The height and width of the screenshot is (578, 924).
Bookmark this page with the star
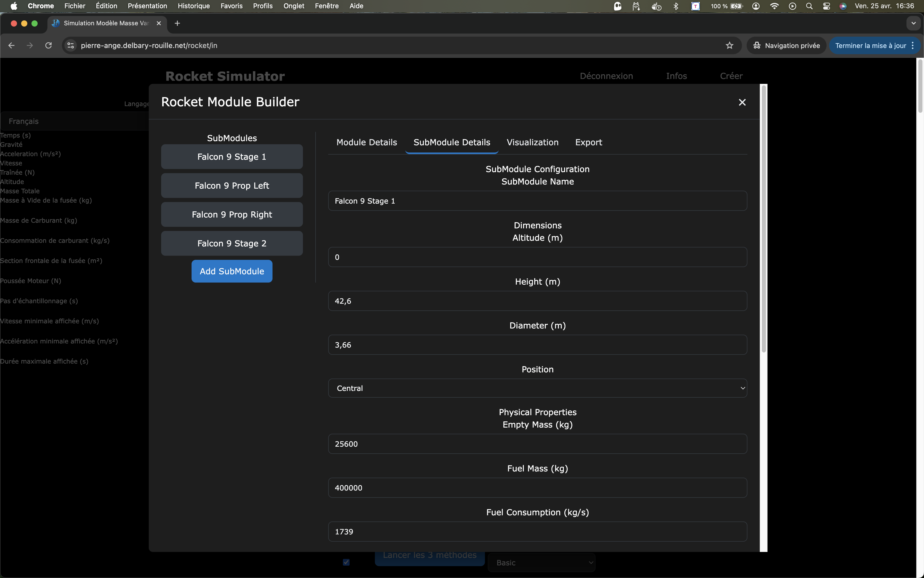click(729, 45)
